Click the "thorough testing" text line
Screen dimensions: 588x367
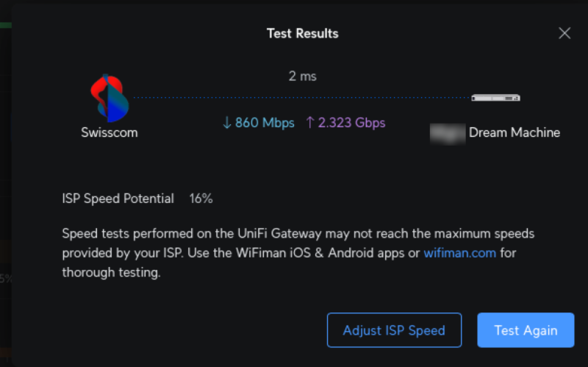[111, 272]
